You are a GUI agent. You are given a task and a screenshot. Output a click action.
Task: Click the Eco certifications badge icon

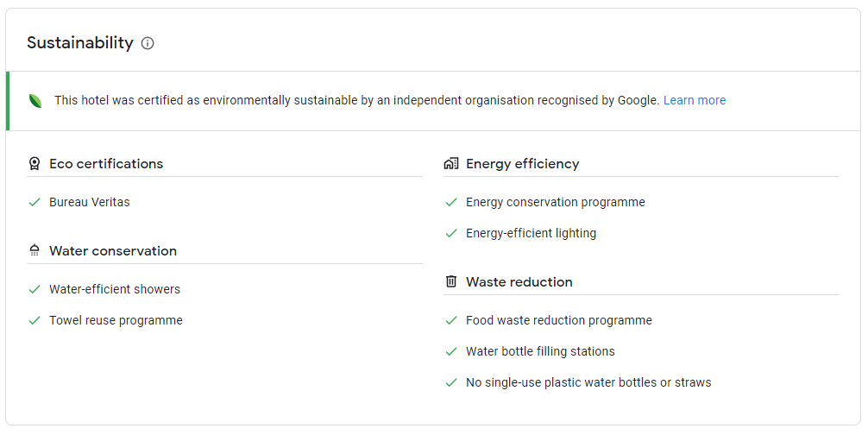[35, 164]
